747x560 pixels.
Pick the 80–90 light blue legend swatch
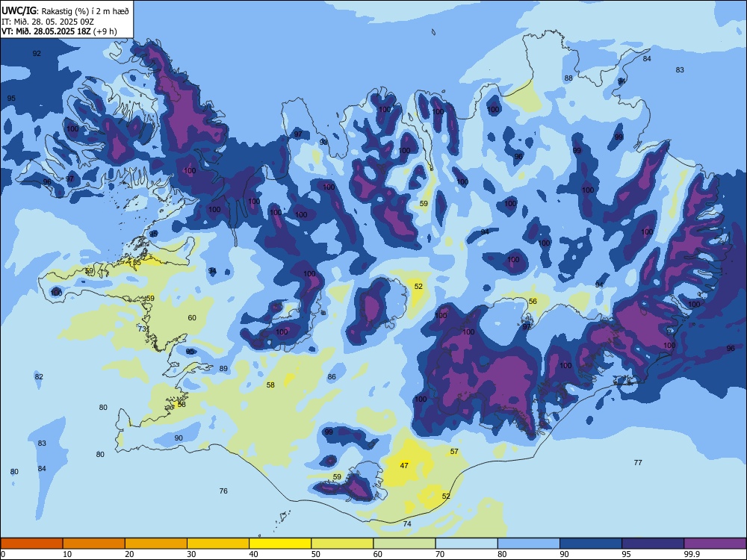pos(528,544)
